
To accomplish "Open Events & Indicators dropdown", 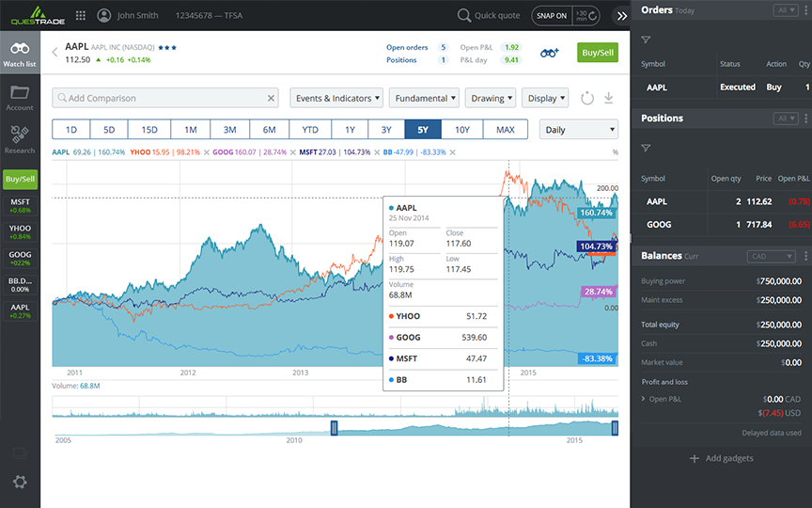I will point(336,98).
